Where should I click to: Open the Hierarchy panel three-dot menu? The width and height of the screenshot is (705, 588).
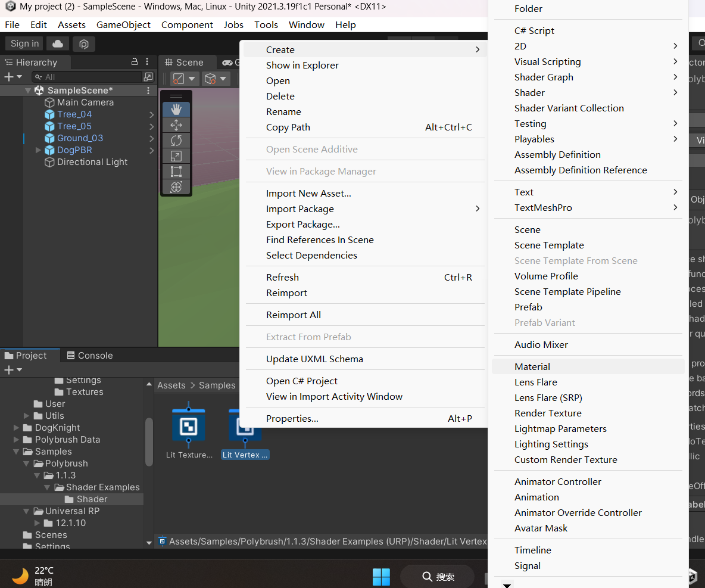[147, 61]
